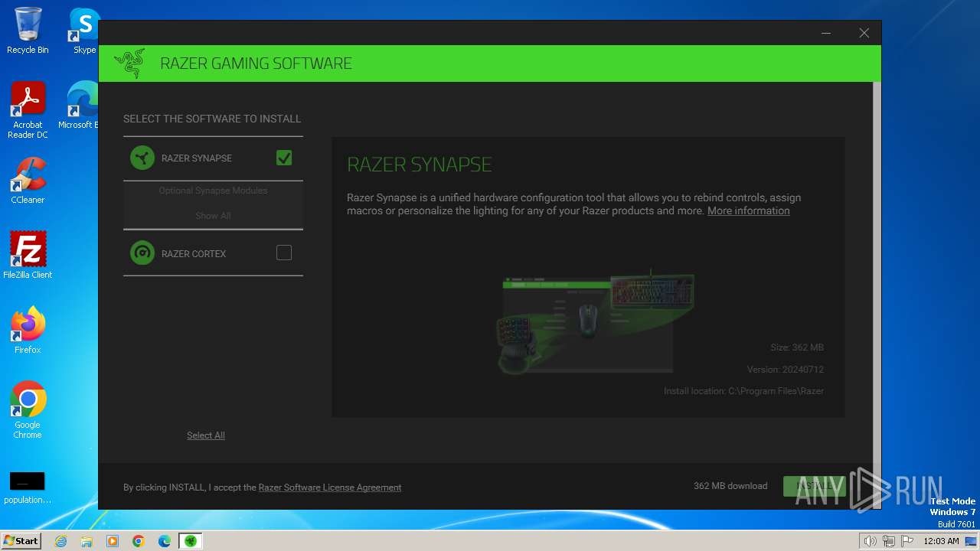Minimize the Razer installer window
Image resolution: width=980 pixels, height=551 pixels.
point(826,33)
